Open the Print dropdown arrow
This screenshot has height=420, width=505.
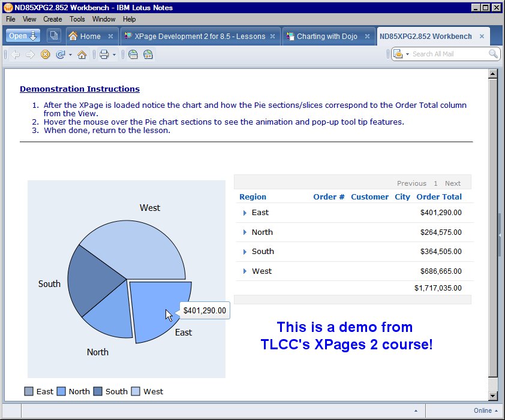point(114,55)
